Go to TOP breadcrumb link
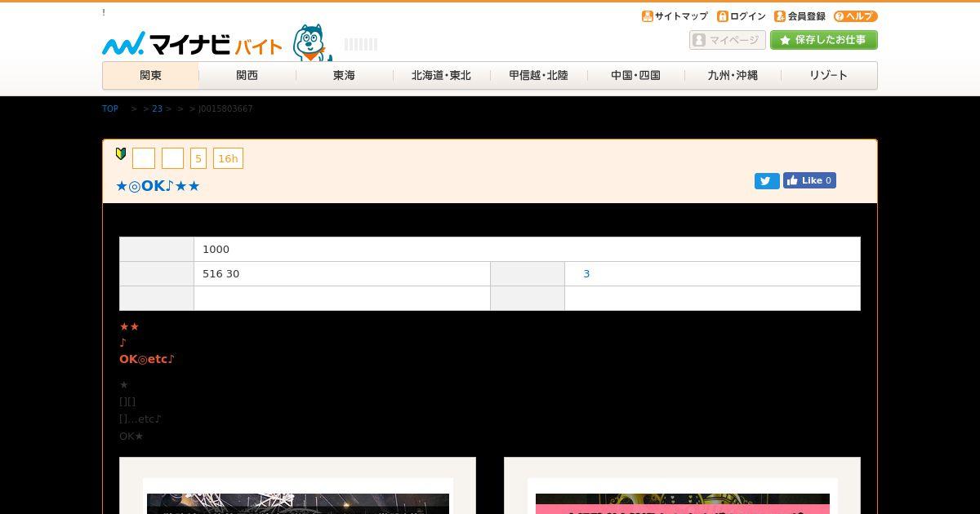This screenshot has height=514, width=980. 110,109
